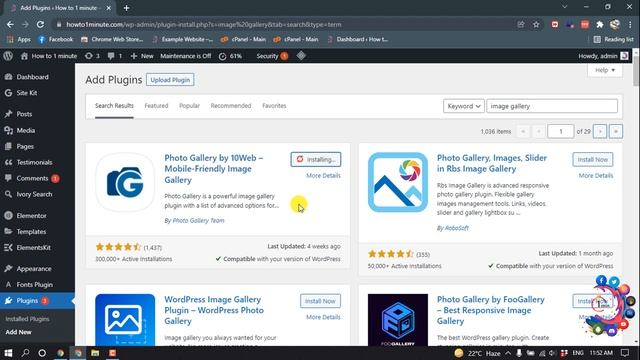Go to Posts menu item
This screenshot has width=640, height=360.
[24, 114]
